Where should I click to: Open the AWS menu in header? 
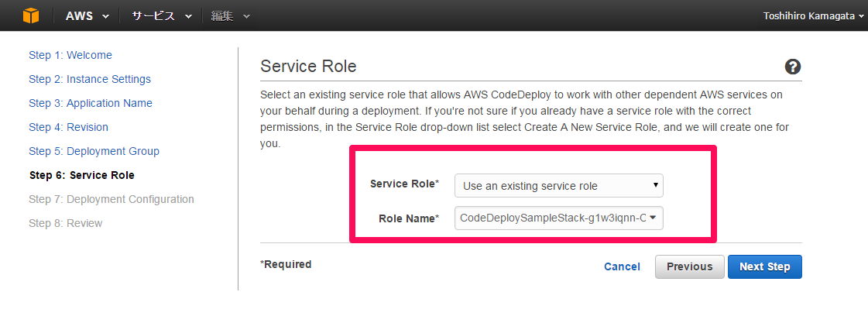pos(87,16)
